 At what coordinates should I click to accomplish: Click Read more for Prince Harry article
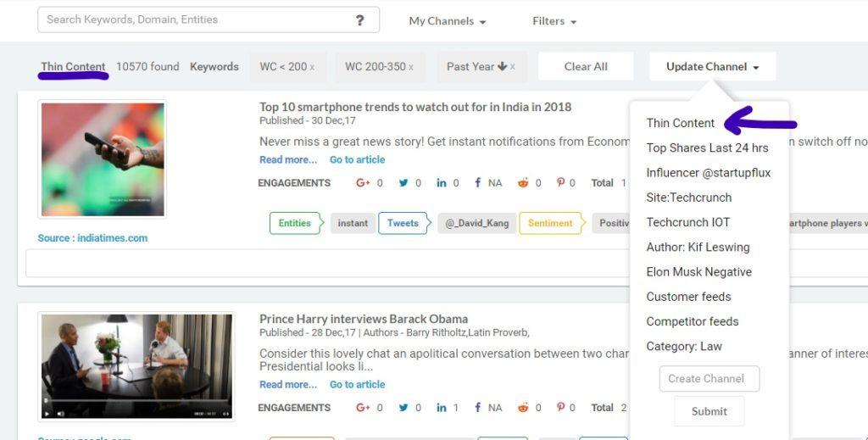pos(288,384)
